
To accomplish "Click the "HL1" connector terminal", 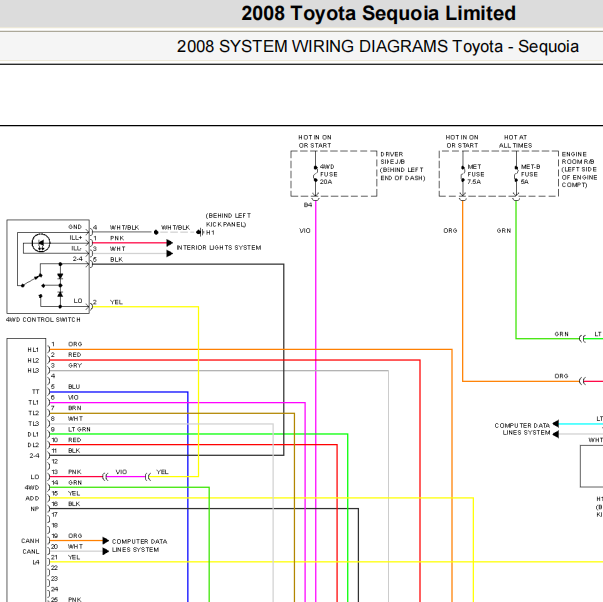I will pyautogui.click(x=33, y=350).
